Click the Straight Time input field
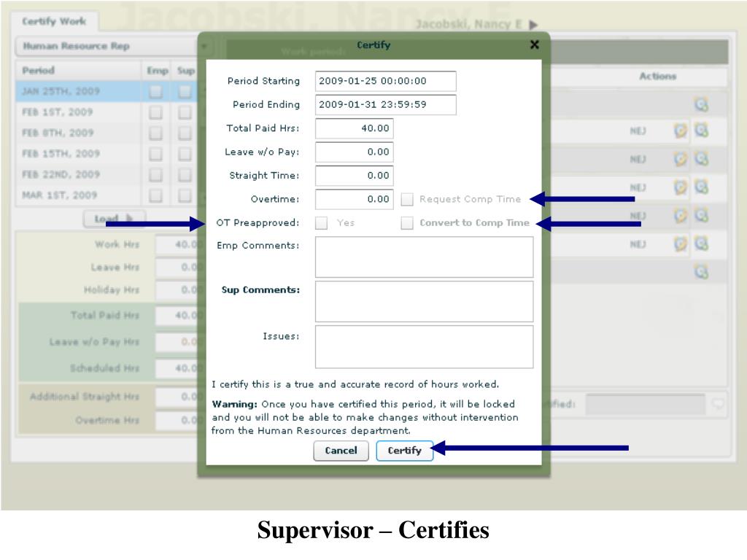The height and width of the screenshot is (560, 747). (355, 176)
